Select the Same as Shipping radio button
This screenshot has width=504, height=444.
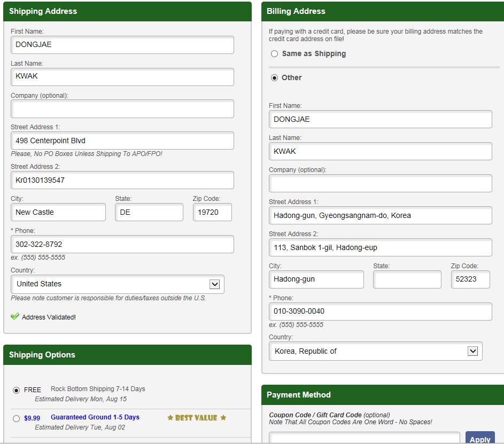tap(275, 53)
